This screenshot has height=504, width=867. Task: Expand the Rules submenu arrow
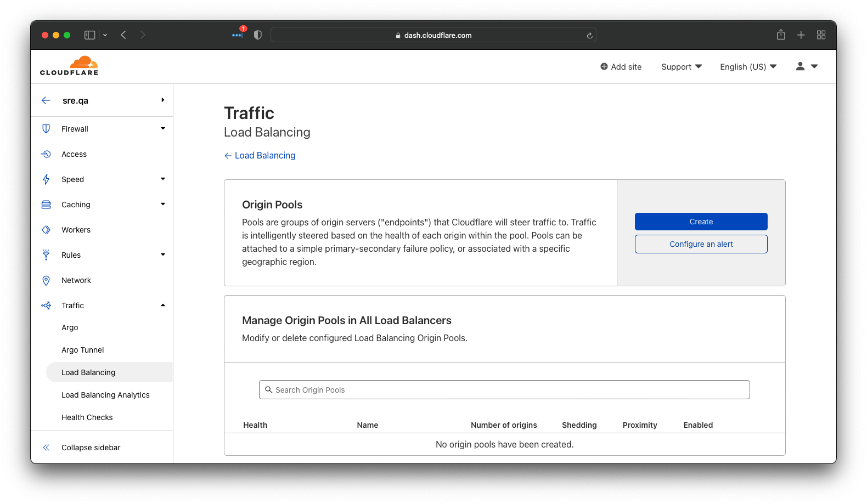point(163,254)
